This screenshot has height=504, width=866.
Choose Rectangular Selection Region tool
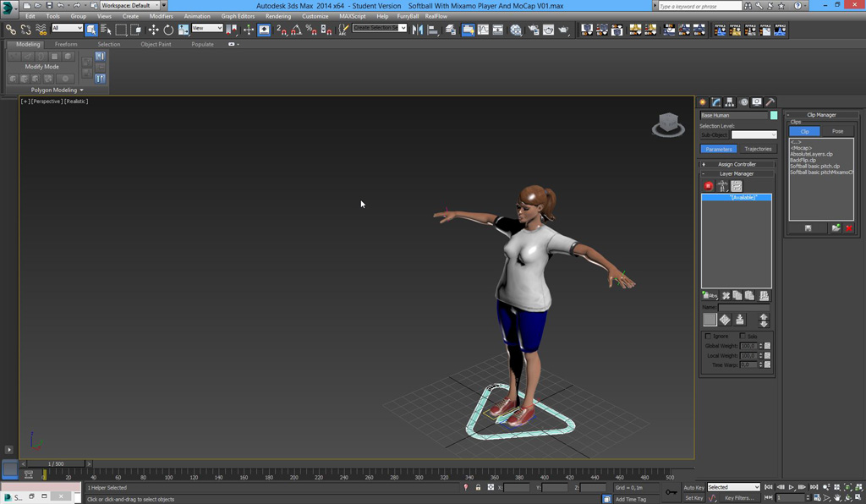(x=121, y=30)
